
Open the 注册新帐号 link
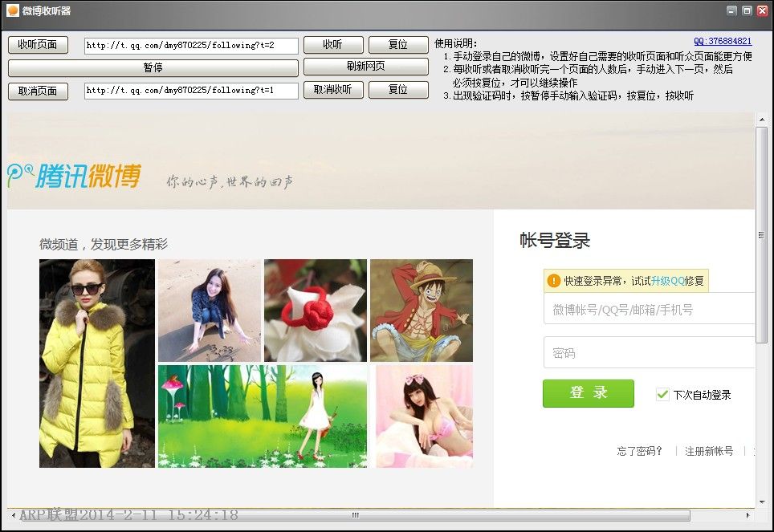click(x=709, y=451)
